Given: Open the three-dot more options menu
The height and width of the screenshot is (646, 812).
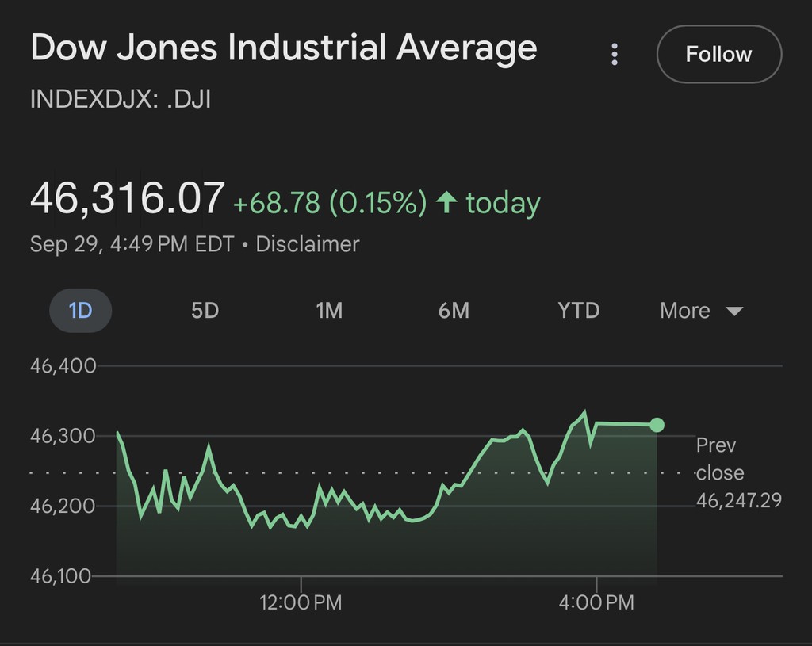Looking at the screenshot, I should coord(615,54).
